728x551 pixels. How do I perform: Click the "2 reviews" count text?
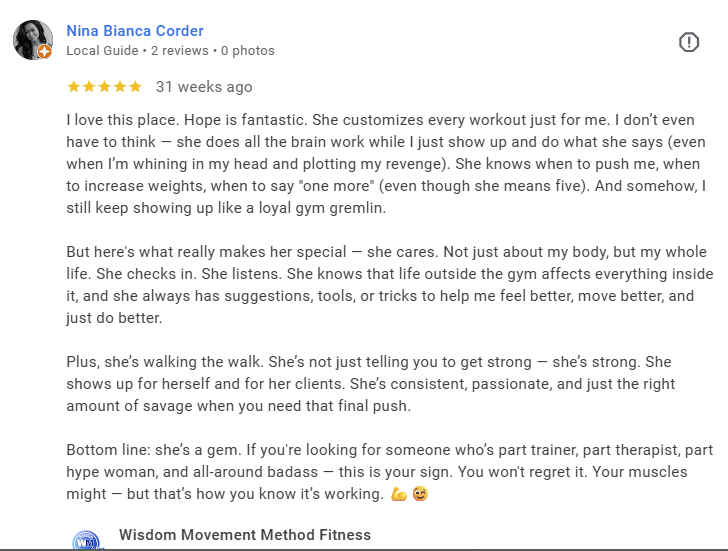[x=181, y=50]
